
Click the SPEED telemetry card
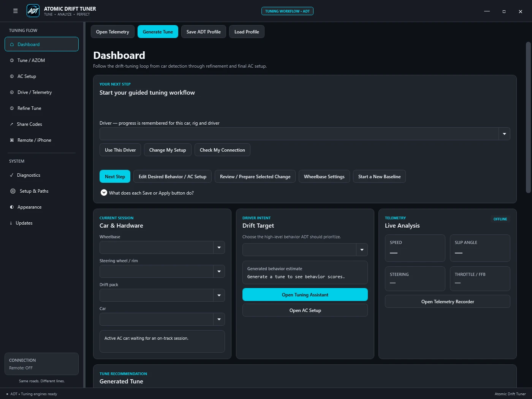point(415,248)
